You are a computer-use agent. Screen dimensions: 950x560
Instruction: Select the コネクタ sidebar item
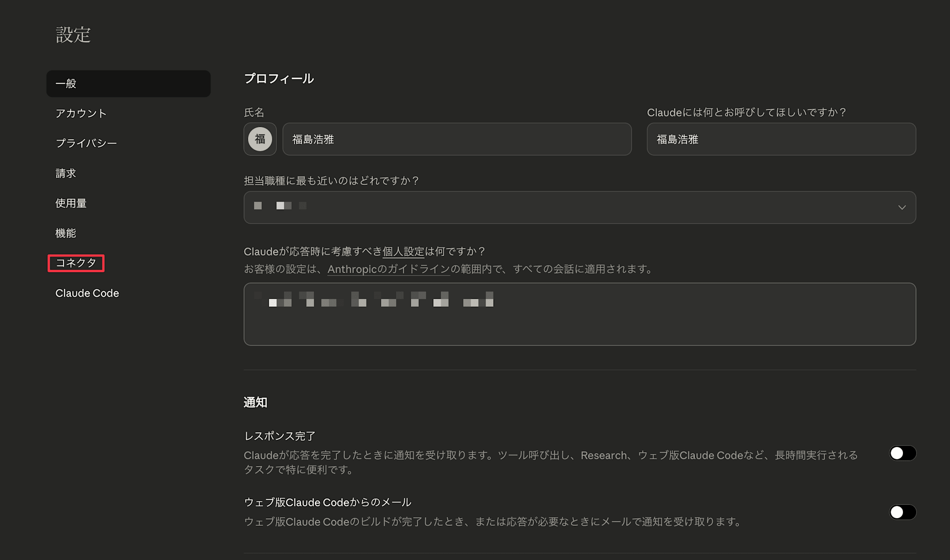pos(76,263)
